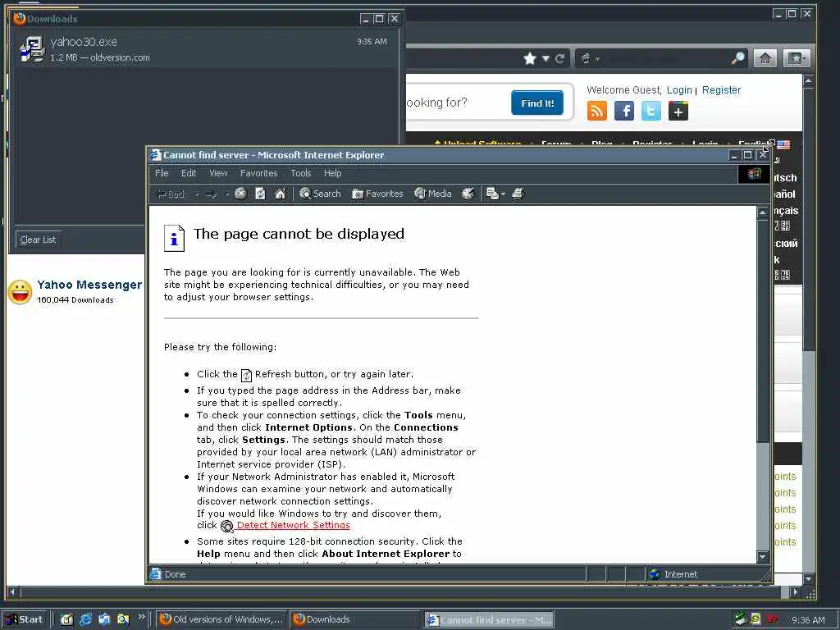The height and width of the screenshot is (630, 840).
Task: Click the Refresh icon in Internet Explorer toolbar
Action: click(260, 194)
